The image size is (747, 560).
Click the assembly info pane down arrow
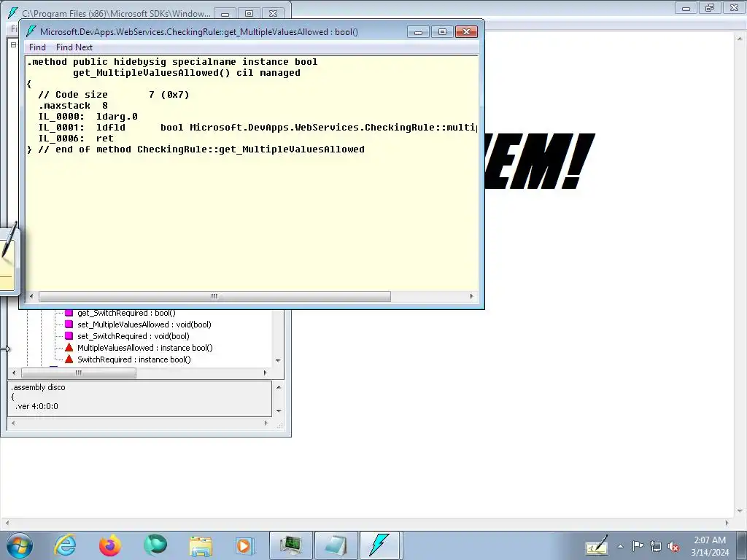[x=279, y=411]
